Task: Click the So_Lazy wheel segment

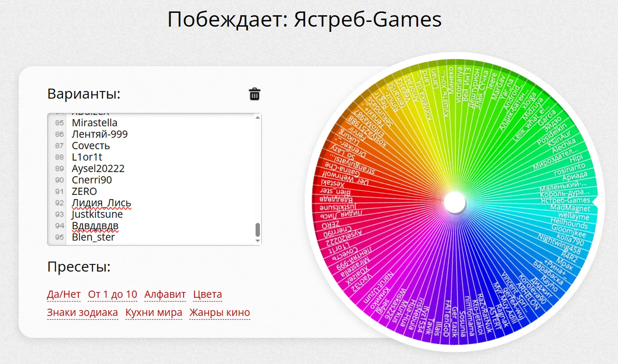Action: pyautogui.click(x=343, y=151)
